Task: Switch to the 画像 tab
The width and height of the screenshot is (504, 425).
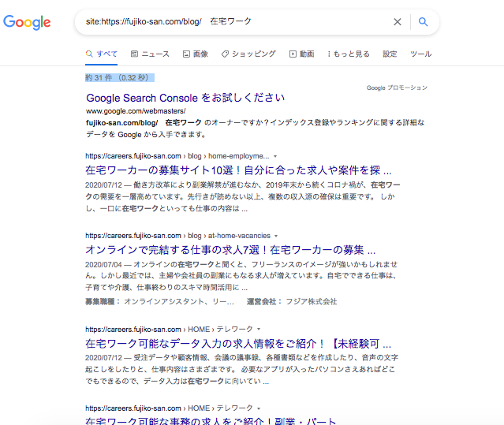Action: point(196,54)
